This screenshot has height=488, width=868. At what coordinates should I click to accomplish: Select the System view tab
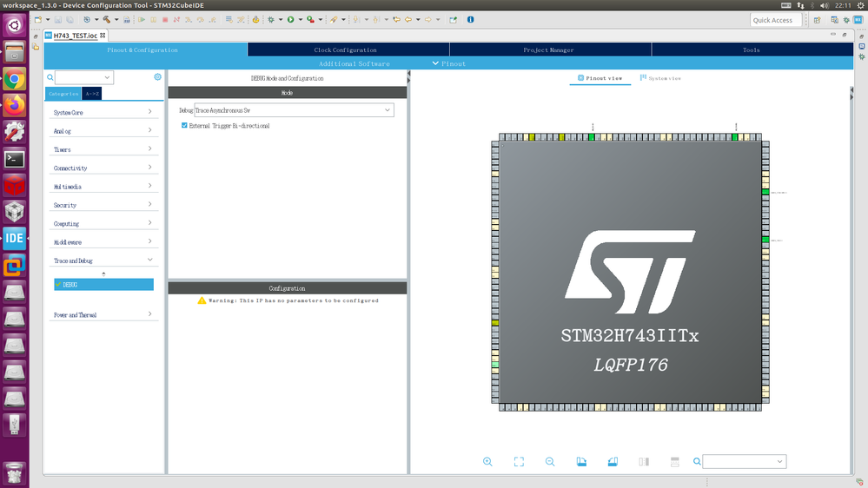(x=660, y=78)
